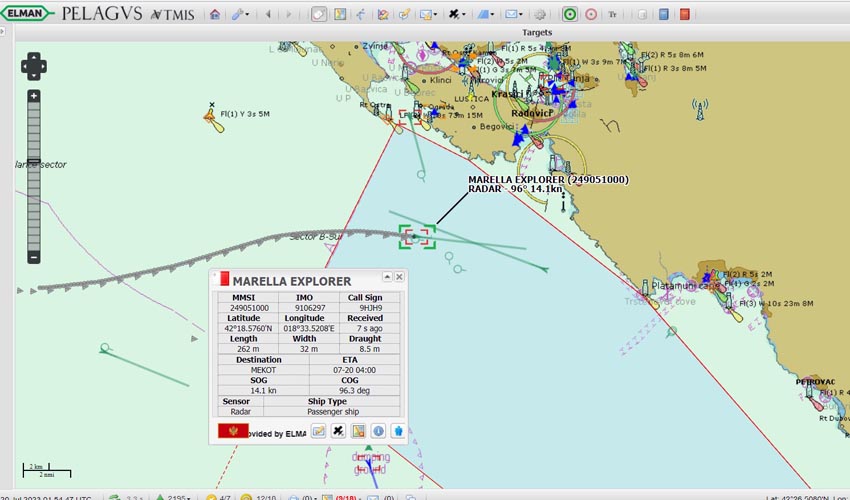The image size is (850, 500).
Task: Click the zoom level slider handle
Action: click(x=33, y=160)
